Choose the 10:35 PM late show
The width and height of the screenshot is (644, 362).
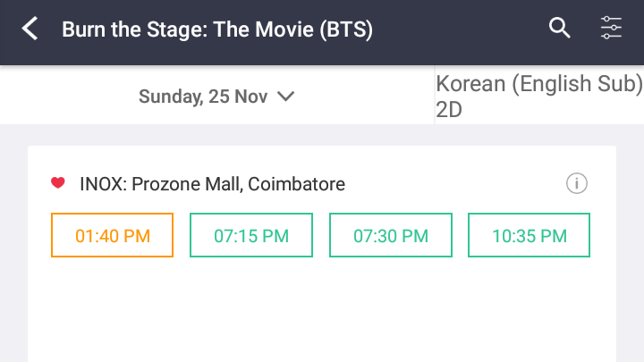click(x=530, y=236)
